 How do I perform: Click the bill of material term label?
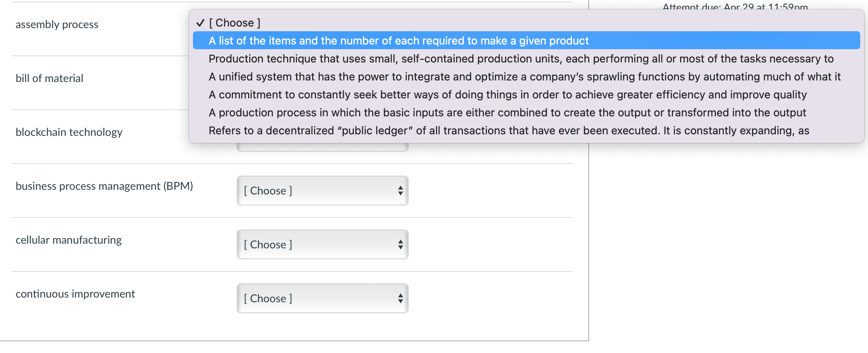(49, 78)
